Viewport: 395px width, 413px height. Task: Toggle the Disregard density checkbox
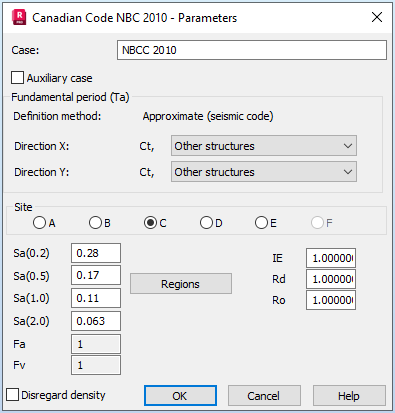click(13, 395)
